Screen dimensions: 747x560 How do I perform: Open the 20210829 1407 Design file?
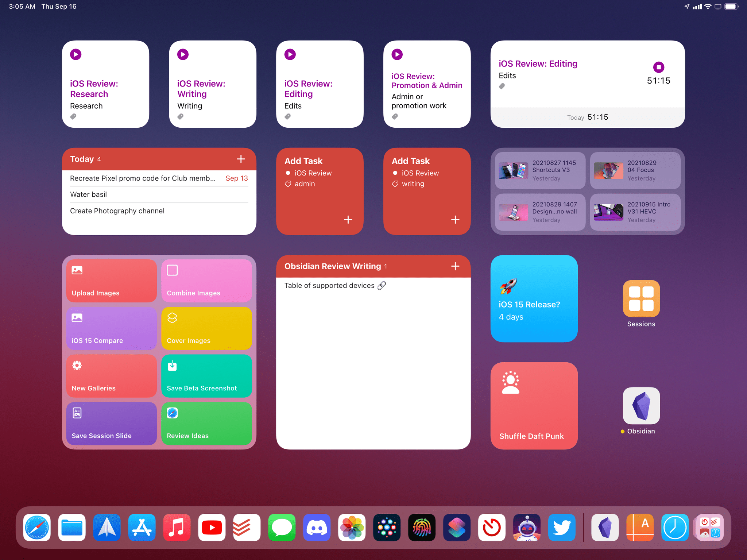point(540,212)
